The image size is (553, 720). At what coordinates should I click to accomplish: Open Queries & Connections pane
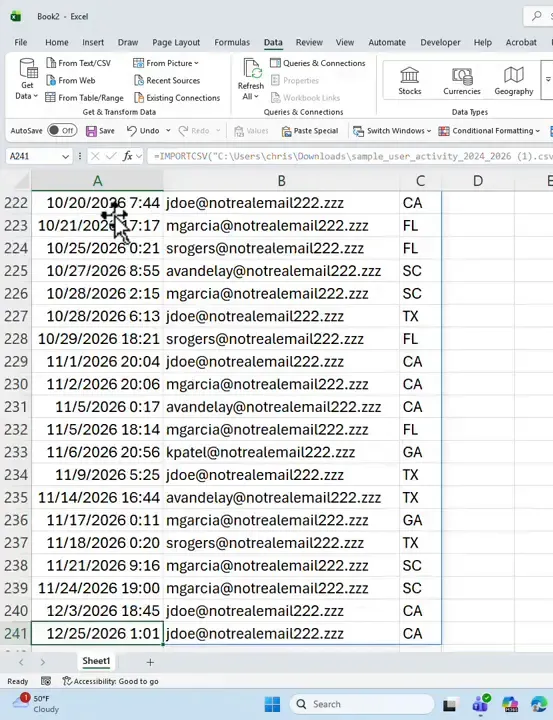(x=318, y=63)
